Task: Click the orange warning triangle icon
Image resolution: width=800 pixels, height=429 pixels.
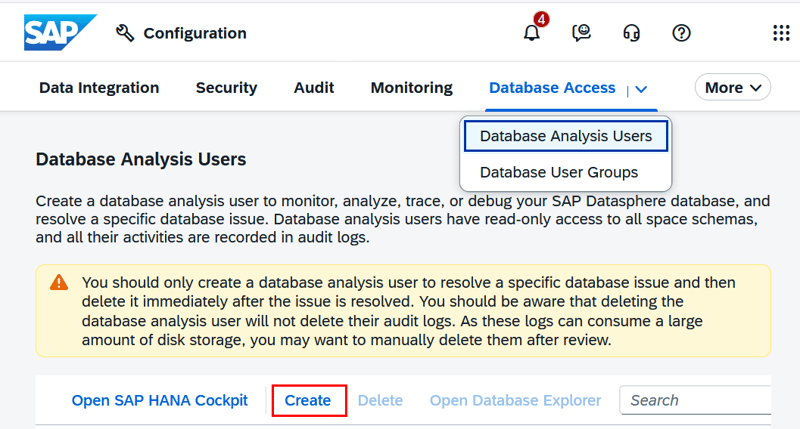Action: pos(59,282)
